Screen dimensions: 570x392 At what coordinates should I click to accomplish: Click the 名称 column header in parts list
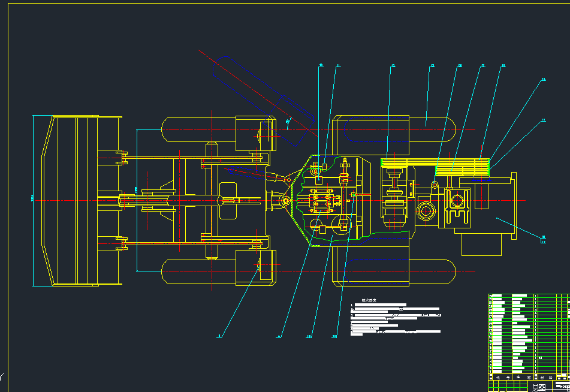[523, 378]
